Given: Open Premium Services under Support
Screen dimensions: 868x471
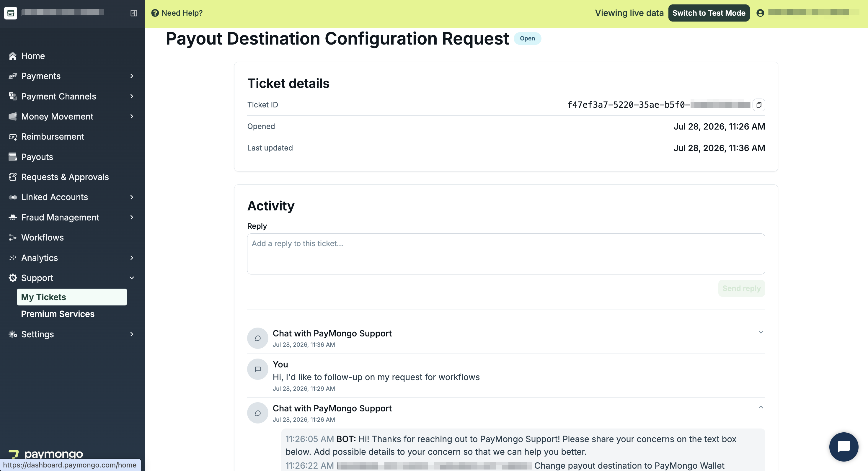Looking at the screenshot, I should pos(58,314).
